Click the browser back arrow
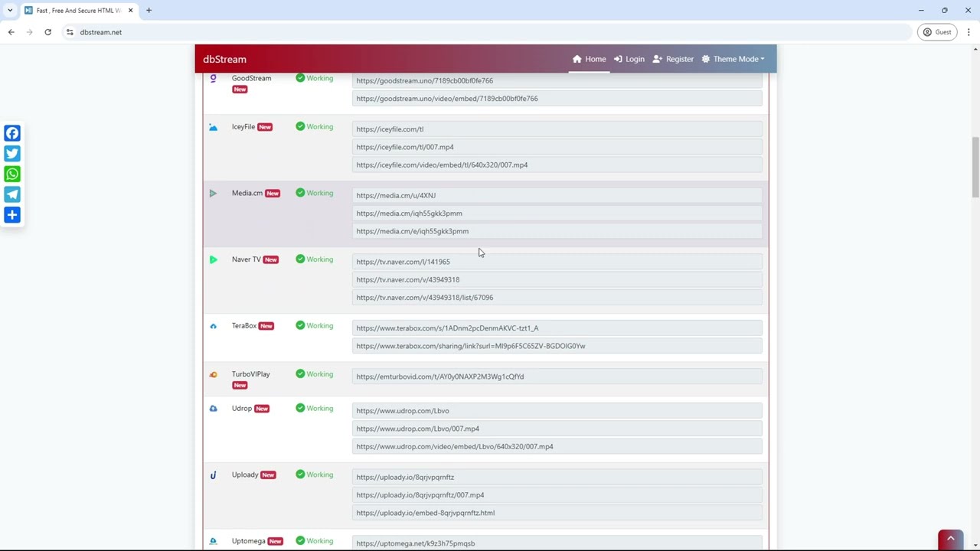Viewport: 980px width, 551px height. click(11, 32)
